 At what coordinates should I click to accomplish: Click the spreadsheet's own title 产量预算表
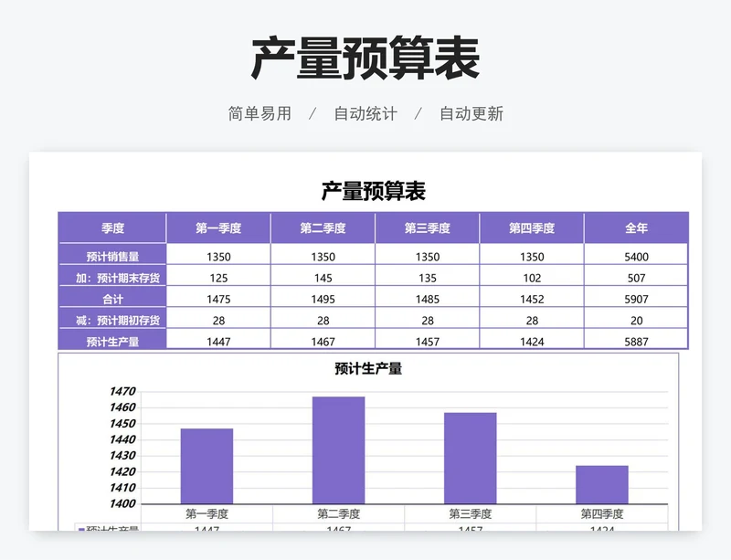tap(374, 191)
